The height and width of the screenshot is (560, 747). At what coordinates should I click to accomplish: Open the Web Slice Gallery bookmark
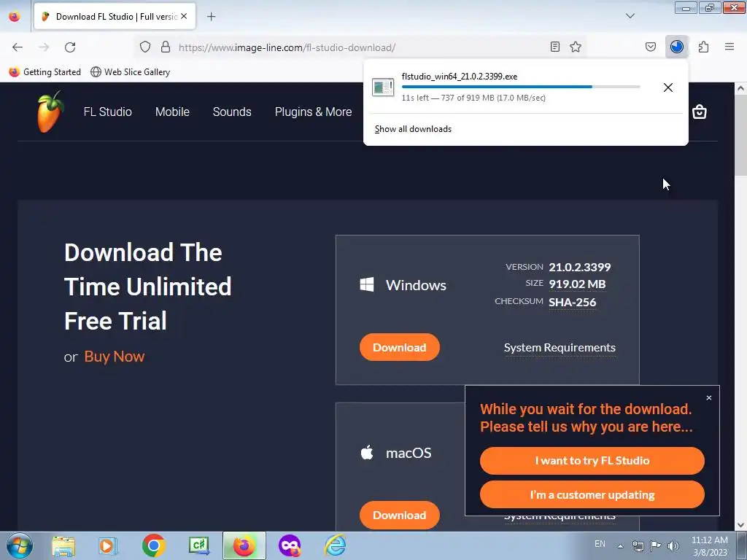coord(131,72)
